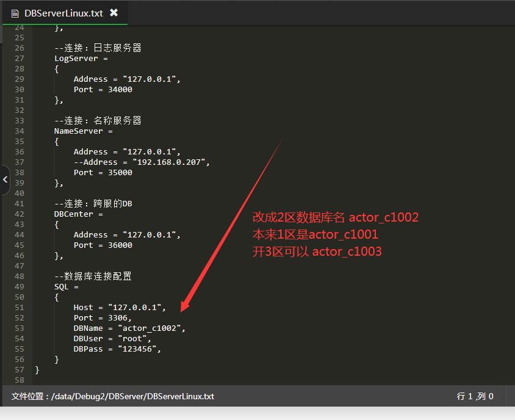Click the SQL Host = "127.0.0.1" line
Screen dimensions: 515x420
(120, 307)
